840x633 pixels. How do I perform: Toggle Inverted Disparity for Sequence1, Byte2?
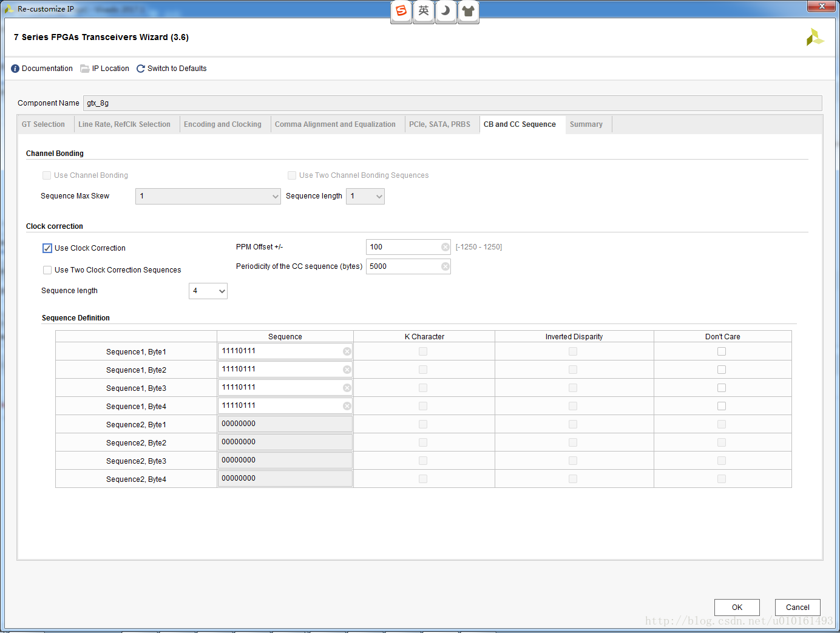coord(573,370)
